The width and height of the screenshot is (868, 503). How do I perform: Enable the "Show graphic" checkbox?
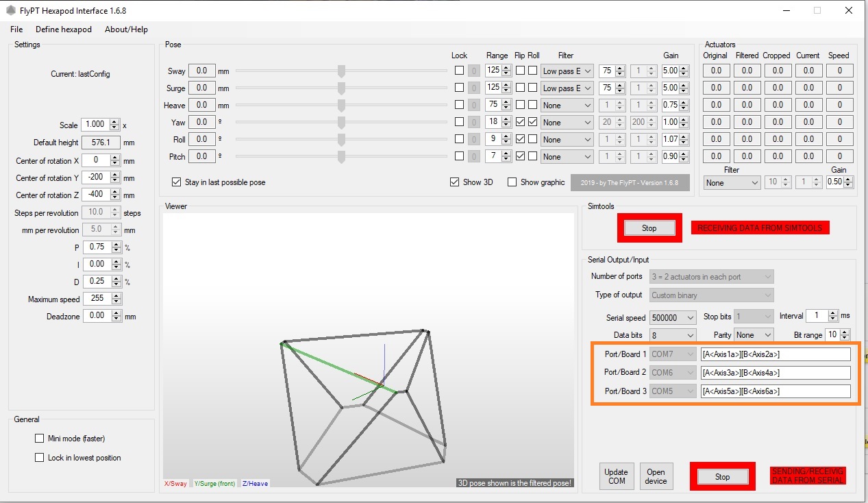click(x=511, y=182)
